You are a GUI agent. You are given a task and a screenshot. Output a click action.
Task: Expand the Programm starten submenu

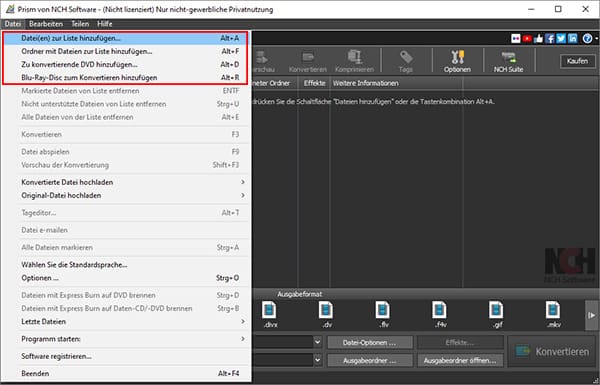pyautogui.click(x=132, y=339)
